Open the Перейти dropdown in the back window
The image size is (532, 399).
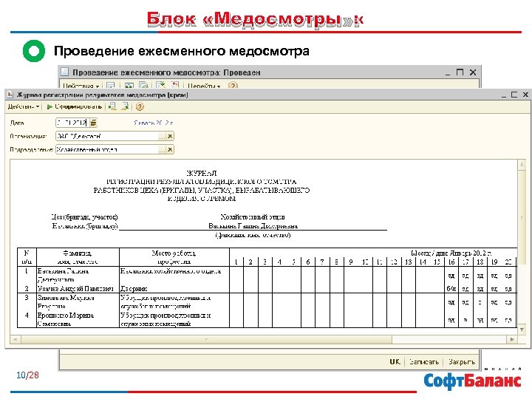[x=204, y=86]
